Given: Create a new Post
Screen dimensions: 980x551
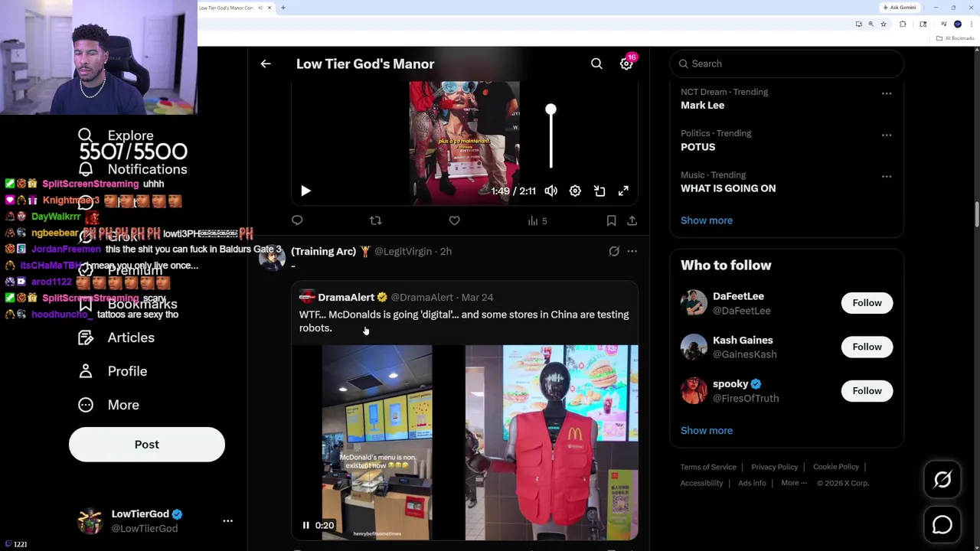Looking at the screenshot, I should coord(147,445).
